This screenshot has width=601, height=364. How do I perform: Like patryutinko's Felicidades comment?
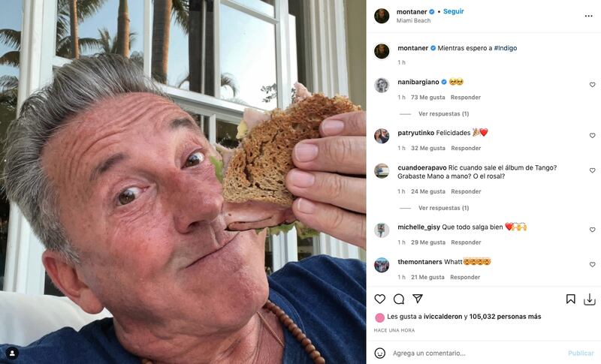click(592, 136)
